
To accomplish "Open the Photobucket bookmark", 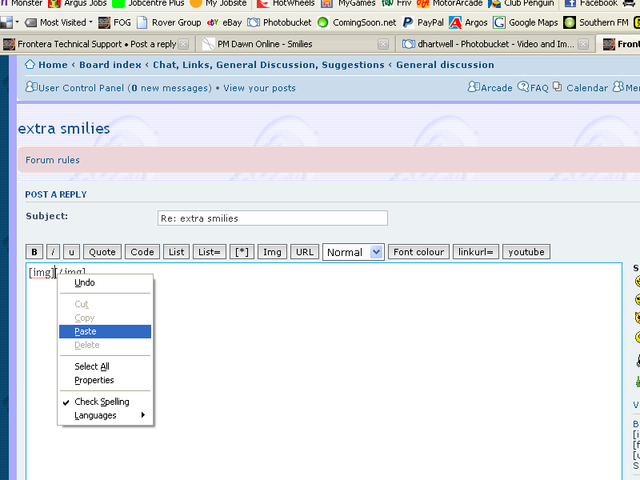I will (x=278, y=22).
